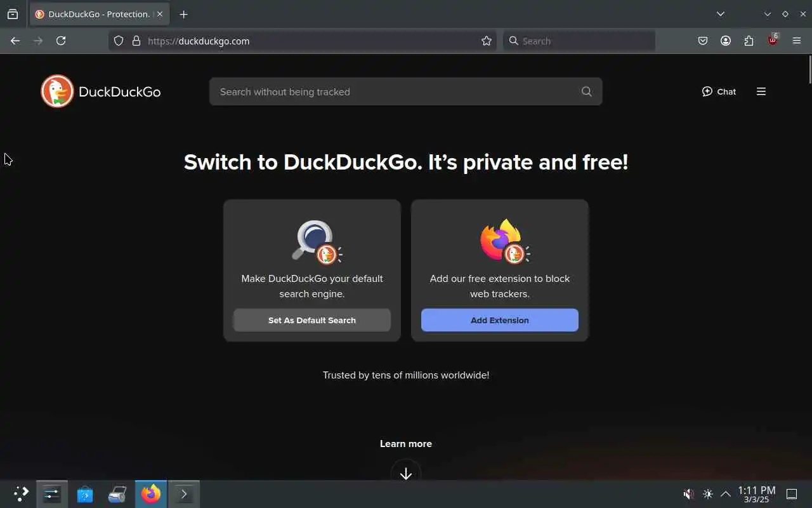The image size is (812, 508).
Task: Click the Add Extension button
Action: [x=500, y=320]
